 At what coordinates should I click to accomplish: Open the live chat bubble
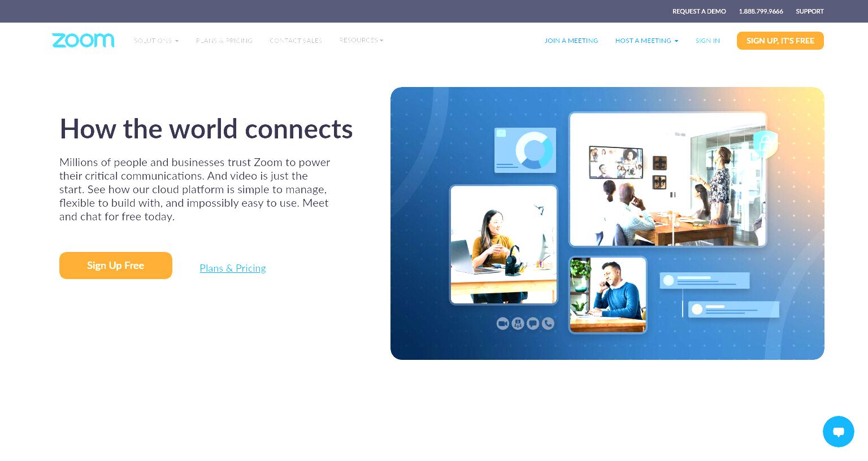click(838, 432)
